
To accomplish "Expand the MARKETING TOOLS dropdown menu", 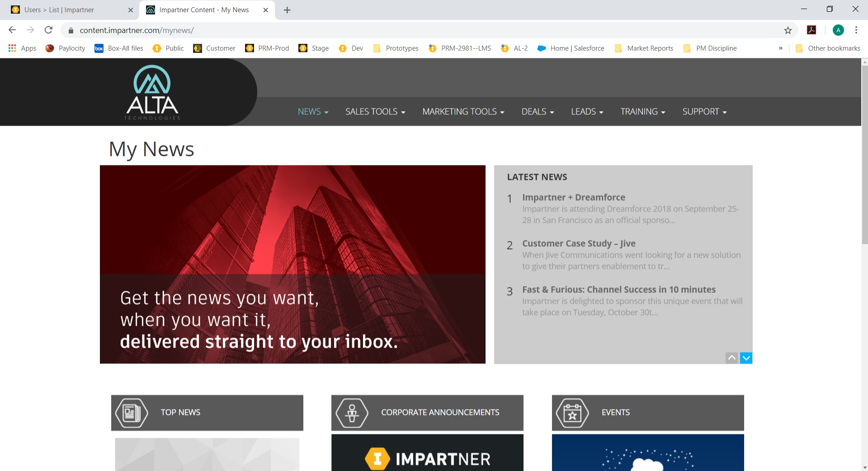I will [x=463, y=112].
